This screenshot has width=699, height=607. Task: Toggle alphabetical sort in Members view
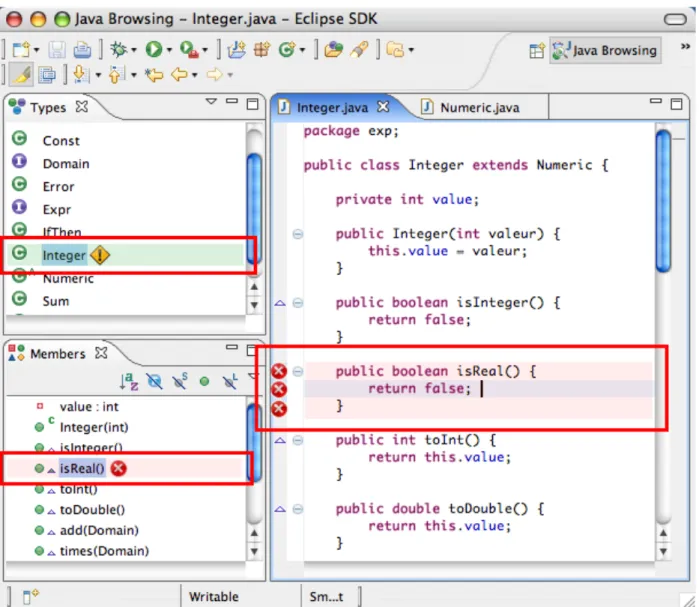pyautogui.click(x=129, y=381)
